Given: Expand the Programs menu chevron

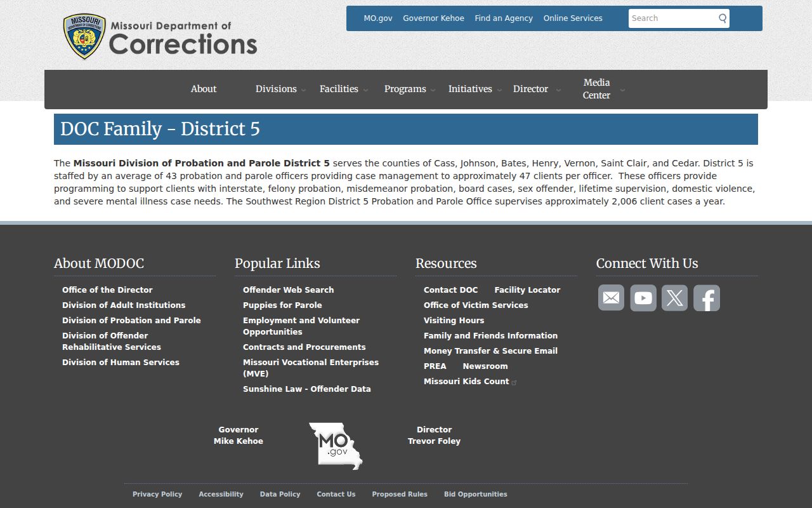Looking at the screenshot, I should pos(433,90).
